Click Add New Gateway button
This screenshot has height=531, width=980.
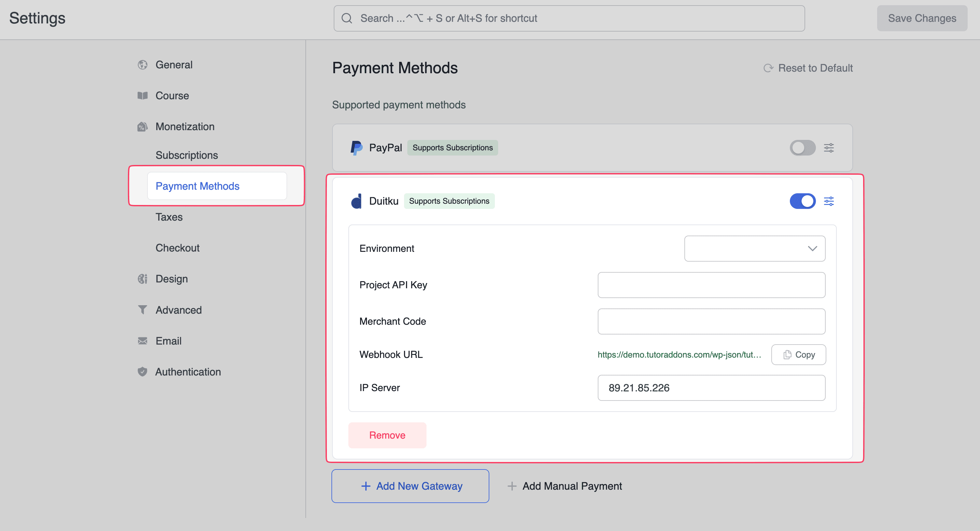pyautogui.click(x=410, y=486)
